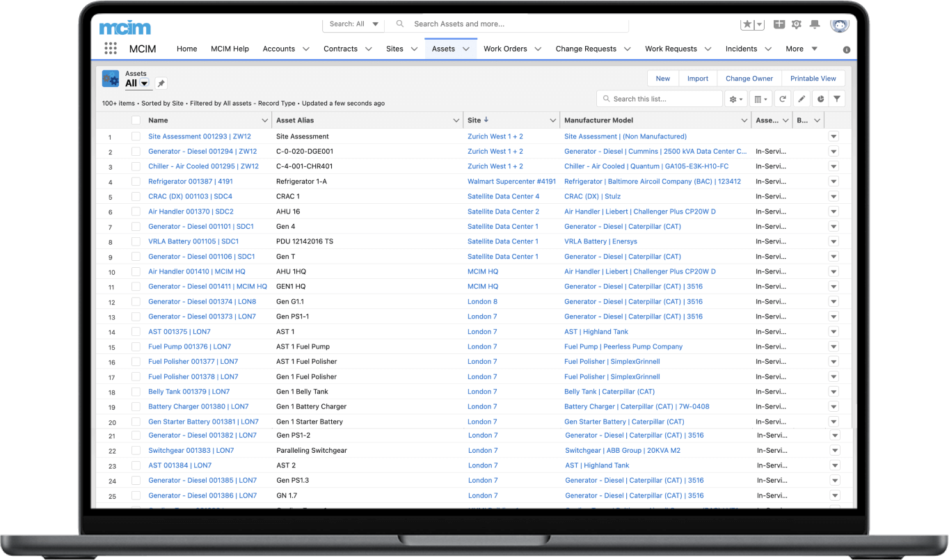Check the CRAC (DX) 001103 row
The height and width of the screenshot is (560, 949).
[x=136, y=196]
